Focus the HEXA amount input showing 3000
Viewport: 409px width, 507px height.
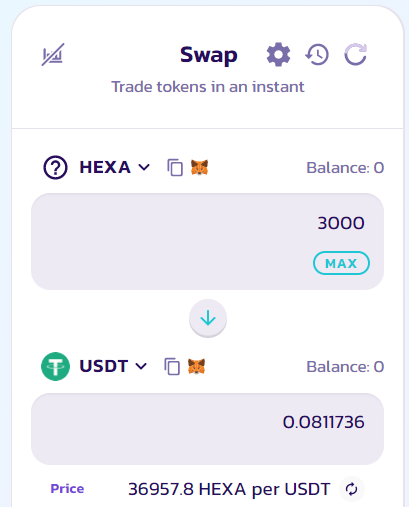coord(207,223)
